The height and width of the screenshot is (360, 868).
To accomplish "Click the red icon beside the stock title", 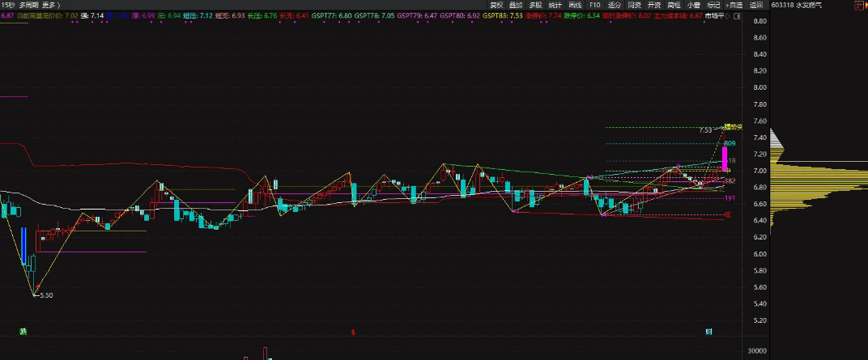I will pyautogui.click(x=860, y=4).
